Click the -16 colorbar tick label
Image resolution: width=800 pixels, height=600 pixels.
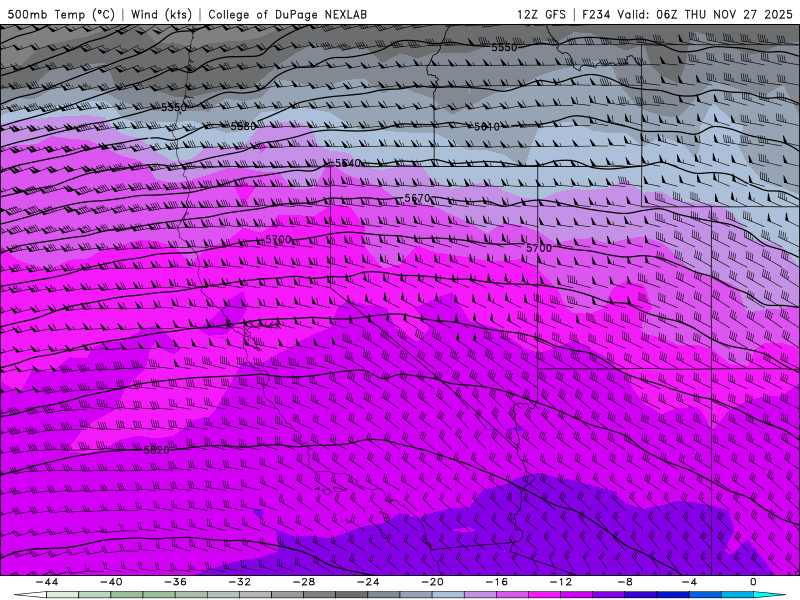click(x=497, y=582)
